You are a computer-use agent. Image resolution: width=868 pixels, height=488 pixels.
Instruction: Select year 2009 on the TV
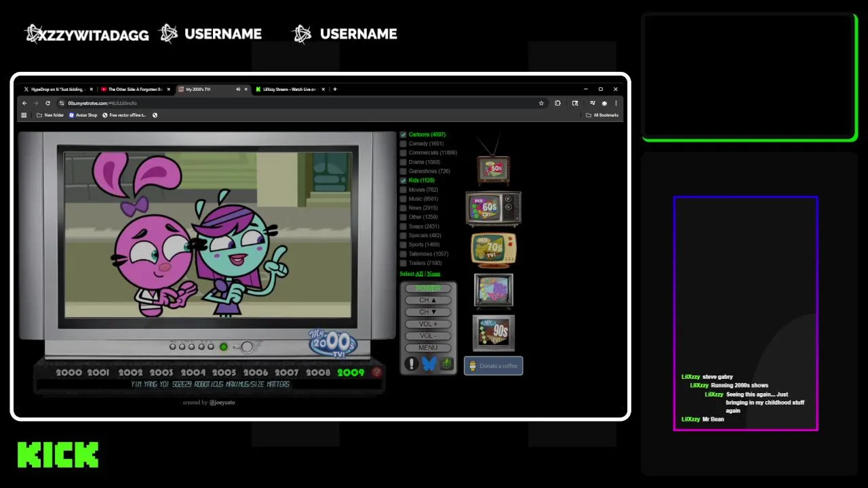[351, 372]
